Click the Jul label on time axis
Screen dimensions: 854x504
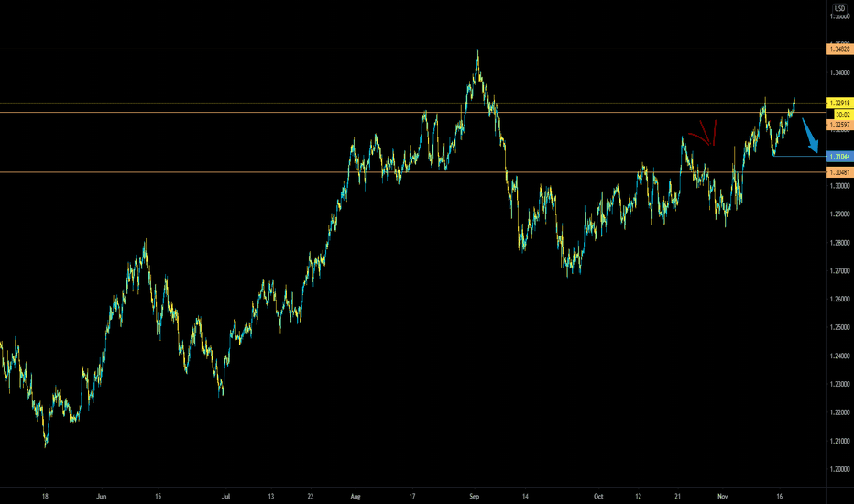click(226, 497)
